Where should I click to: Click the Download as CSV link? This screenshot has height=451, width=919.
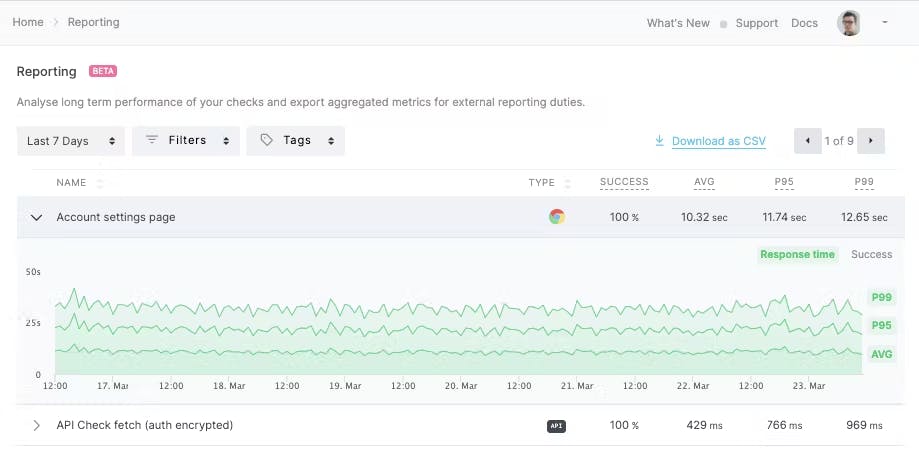tap(718, 141)
